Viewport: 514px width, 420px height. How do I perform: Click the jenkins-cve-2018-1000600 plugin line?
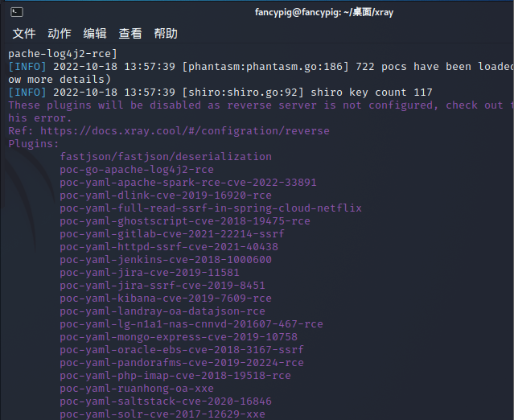coord(166,260)
